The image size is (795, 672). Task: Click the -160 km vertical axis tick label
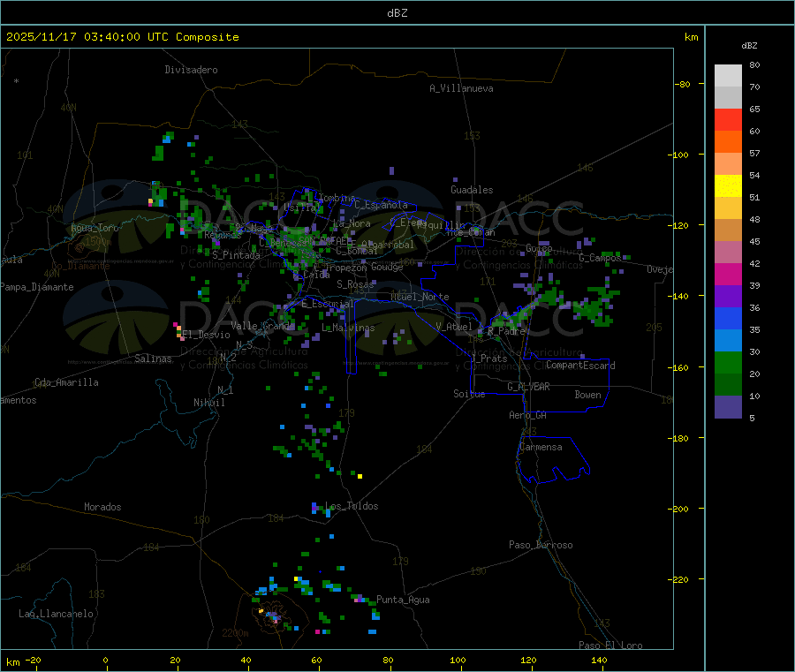click(x=677, y=367)
